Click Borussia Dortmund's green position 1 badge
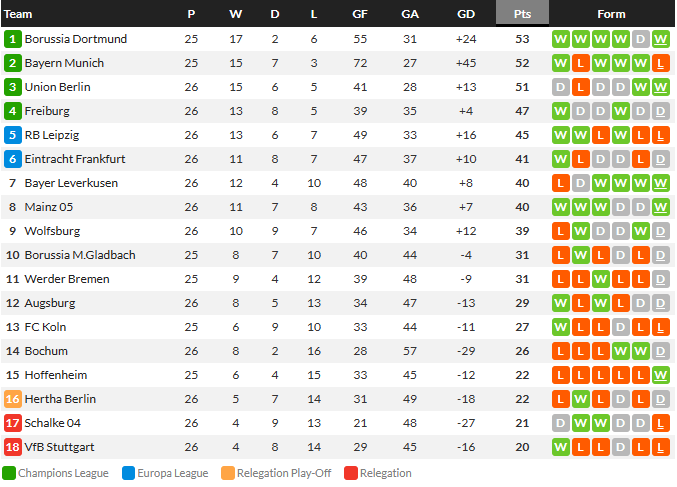The image size is (677, 487). [13, 39]
